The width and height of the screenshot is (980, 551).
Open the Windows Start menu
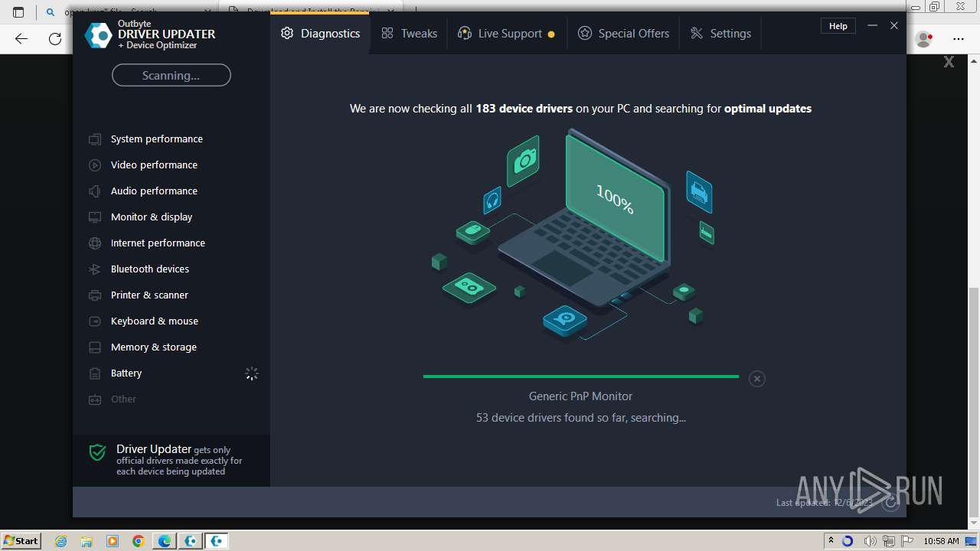(21, 540)
